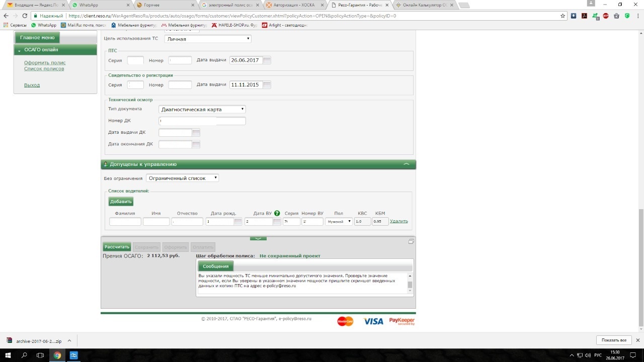Open calendar for driver license date
This screenshot has height=362, width=644.
click(277, 222)
